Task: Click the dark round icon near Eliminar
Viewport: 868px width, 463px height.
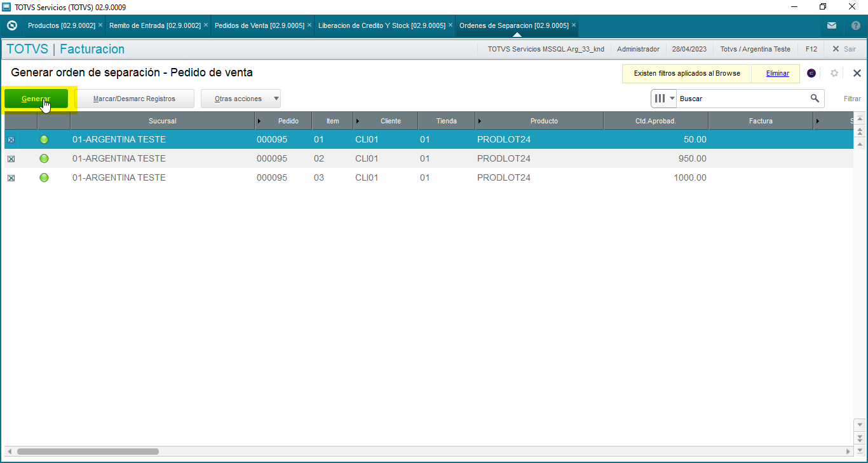Action: pos(811,73)
